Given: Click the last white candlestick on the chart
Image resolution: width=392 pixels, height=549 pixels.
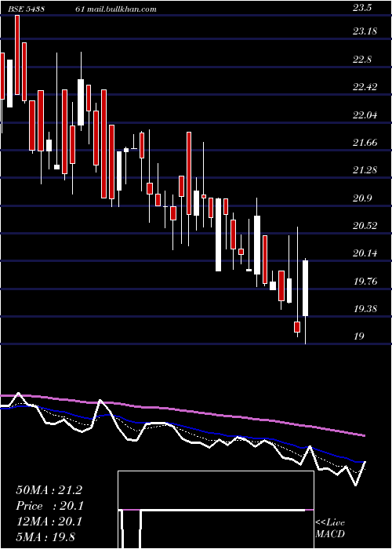Looking at the screenshot, I should click(x=305, y=288).
